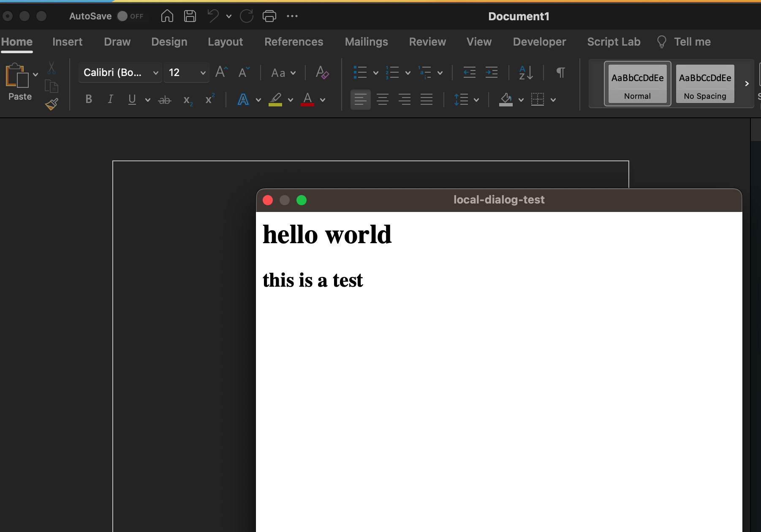Viewport: 761px width, 532px height.
Task: Switch to the References ribbon tab
Action: tap(294, 42)
